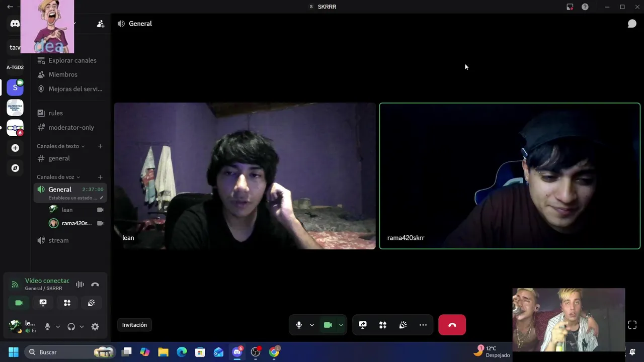Screen dimensions: 644x362
Task: Toggle noise suppression waveform icon
Action: point(80,285)
